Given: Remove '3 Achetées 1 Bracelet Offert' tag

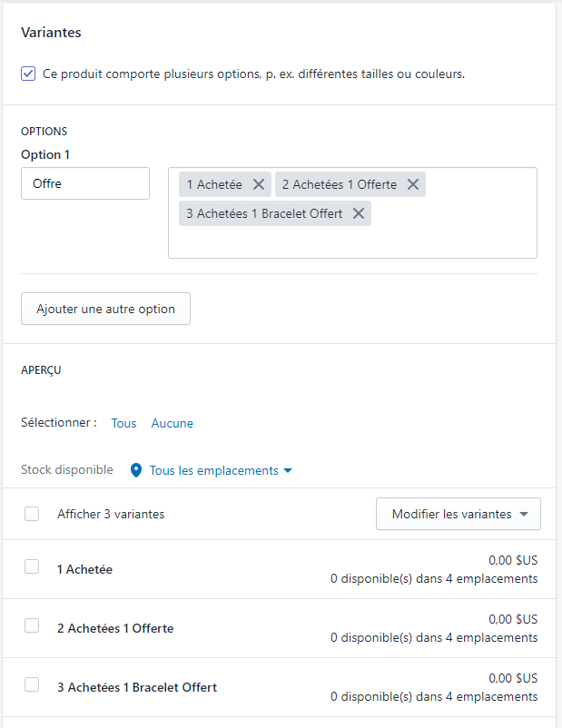Looking at the screenshot, I should 358,213.
